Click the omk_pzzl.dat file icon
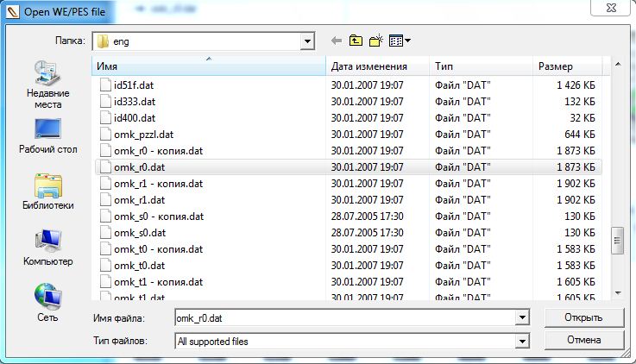The width and height of the screenshot is (636, 364). coord(105,135)
